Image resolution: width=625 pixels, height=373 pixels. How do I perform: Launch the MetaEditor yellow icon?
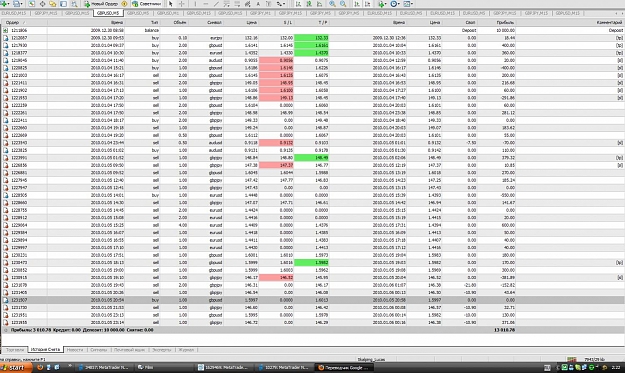[x=124, y=4]
